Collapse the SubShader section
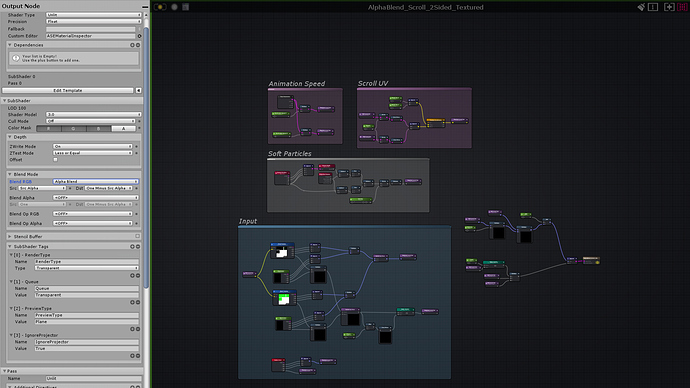690x388 pixels. pyautogui.click(x=4, y=101)
